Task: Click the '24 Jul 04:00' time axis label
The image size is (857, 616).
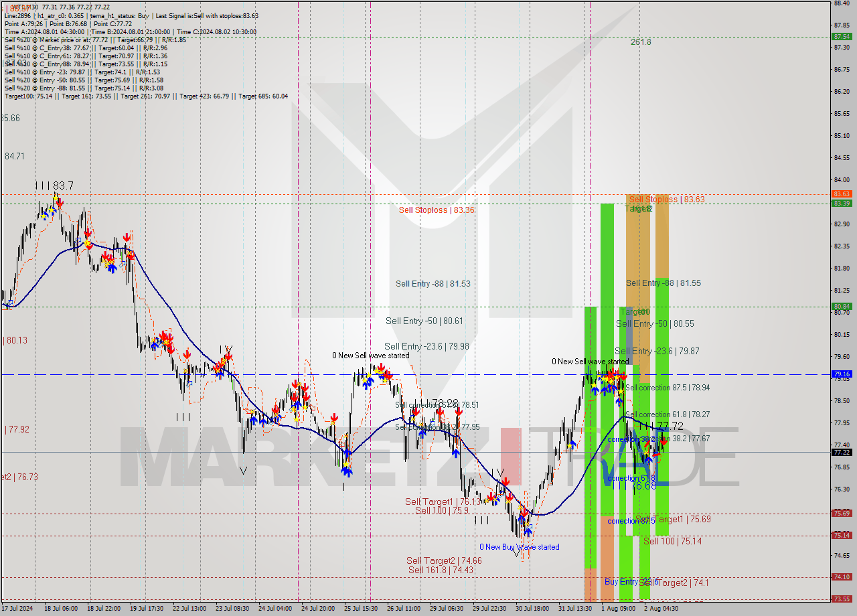Action: [275, 609]
